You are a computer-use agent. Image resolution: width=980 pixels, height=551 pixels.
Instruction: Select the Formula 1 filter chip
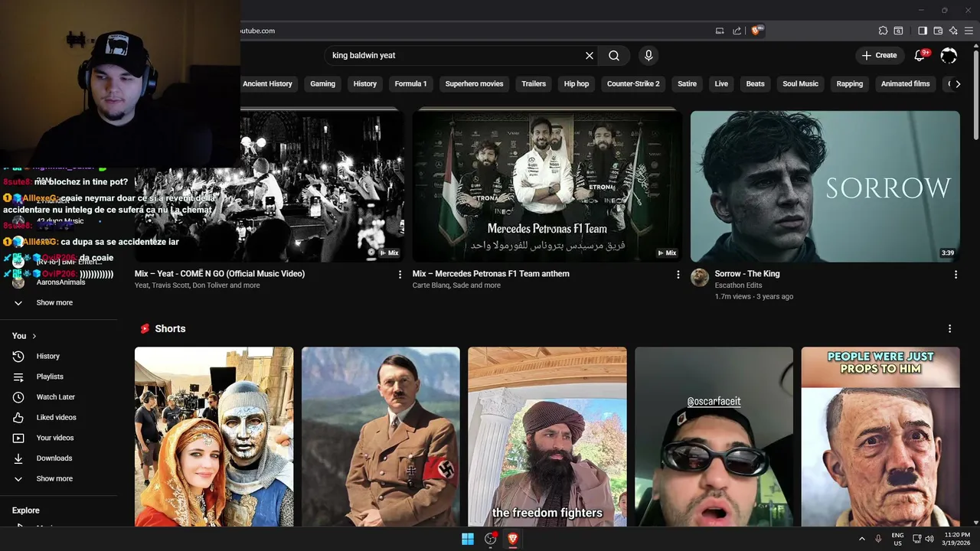[410, 84]
